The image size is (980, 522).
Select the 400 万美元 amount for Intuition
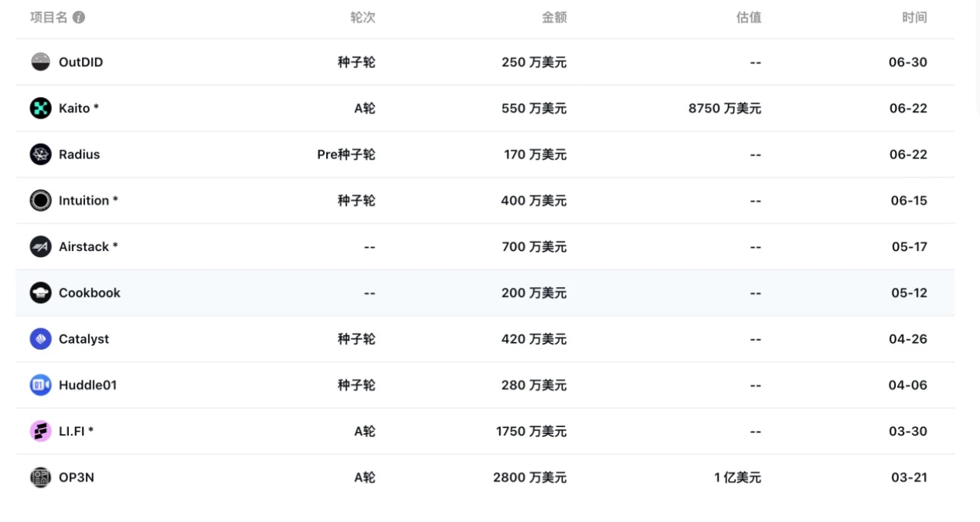coord(534,201)
